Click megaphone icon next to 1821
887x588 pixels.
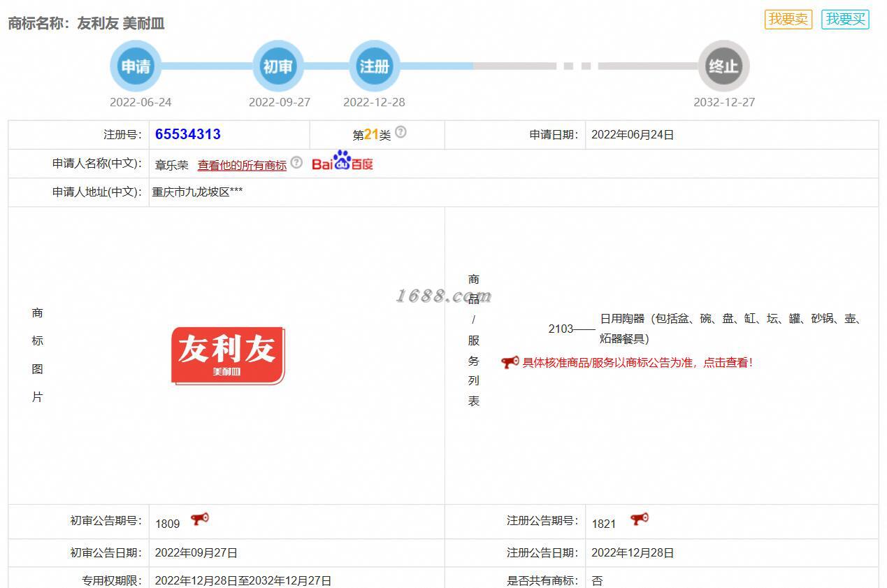pyautogui.click(x=639, y=519)
